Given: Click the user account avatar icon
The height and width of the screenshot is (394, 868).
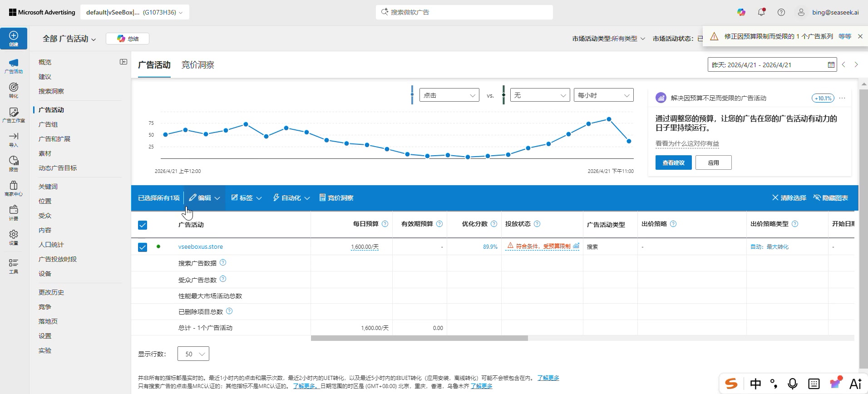Looking at the screenshot, I should tap(801, 12).
